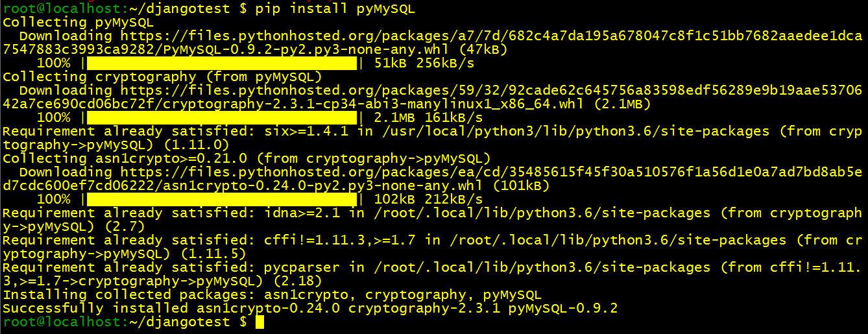Click the 'Collecting asn1crypto>=0.21.0' line

(247, 159)
